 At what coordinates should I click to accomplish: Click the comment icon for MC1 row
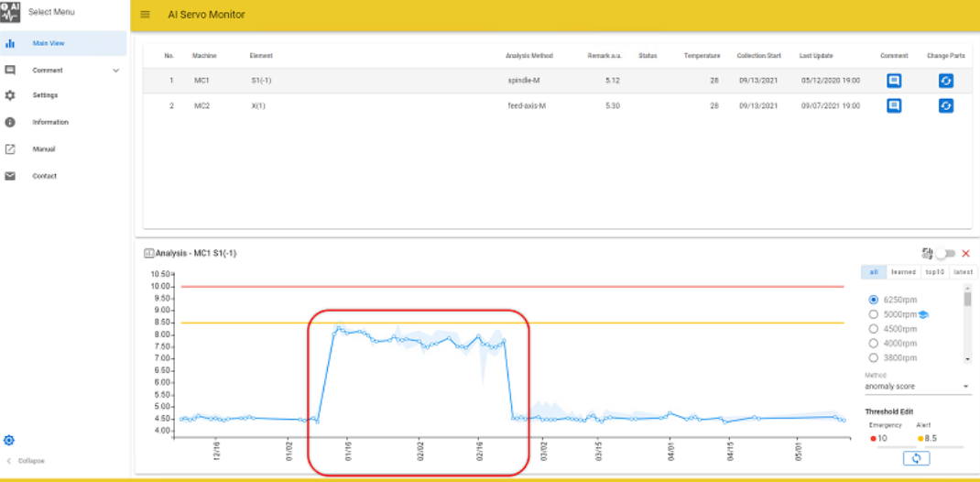pyautogui.click(x=894, y=81)
